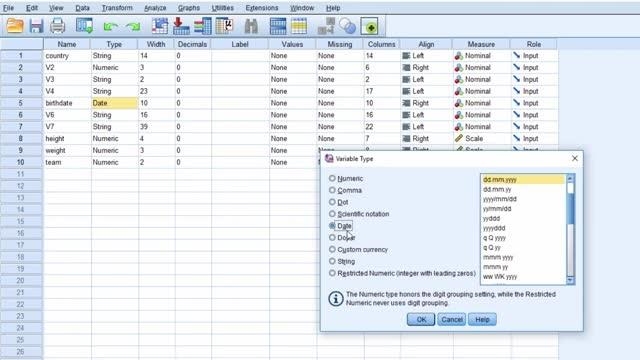Recall recently used dialogs icon
The width and height of the screenshot is (640, 360).
pos(84,26)
